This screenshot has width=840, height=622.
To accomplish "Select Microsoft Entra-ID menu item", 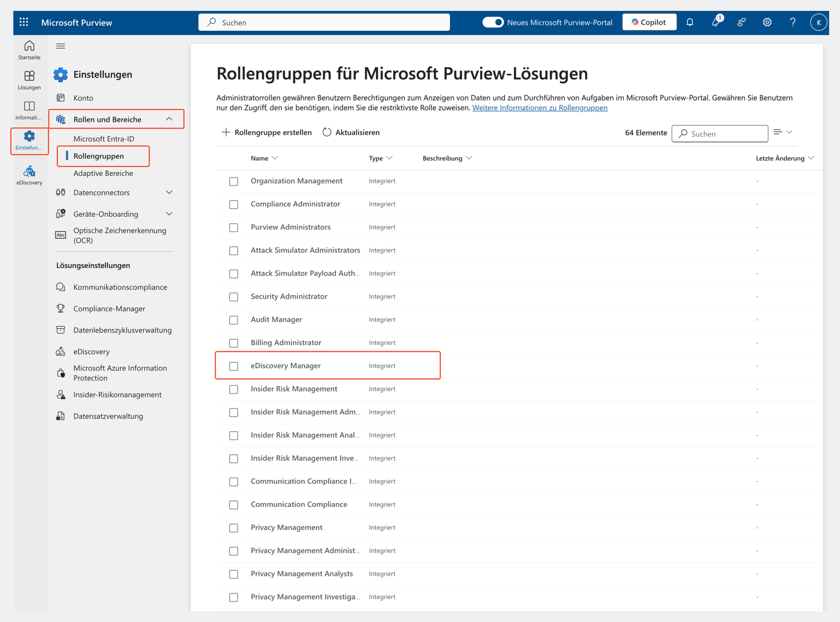I will [104, 139].
